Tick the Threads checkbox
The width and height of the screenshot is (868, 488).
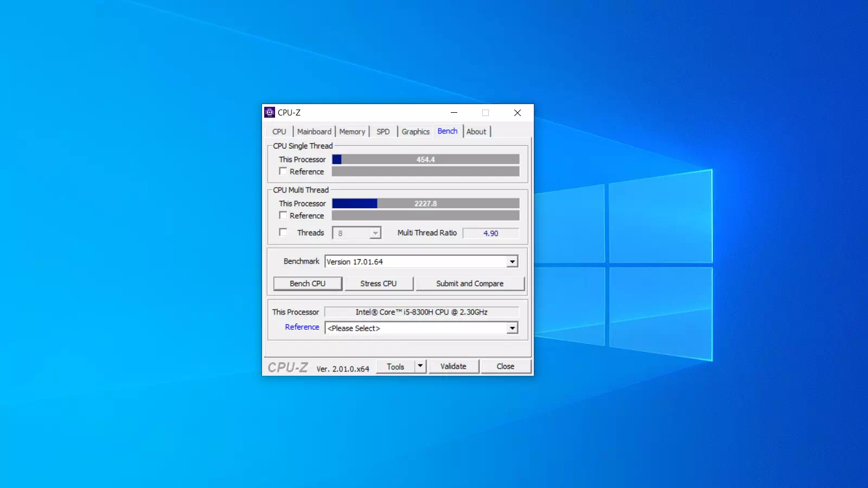pyautogui.click(x=283, y=233)
